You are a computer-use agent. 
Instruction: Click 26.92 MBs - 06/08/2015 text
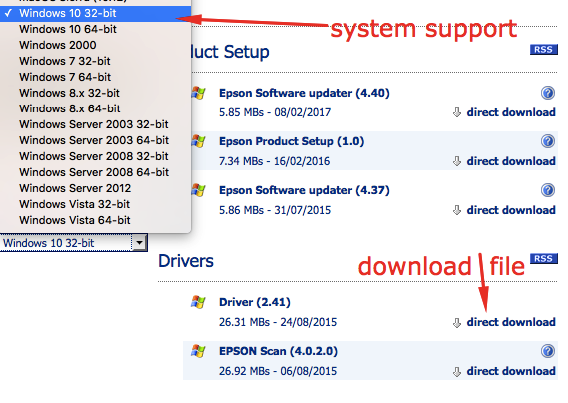(278, 371)
